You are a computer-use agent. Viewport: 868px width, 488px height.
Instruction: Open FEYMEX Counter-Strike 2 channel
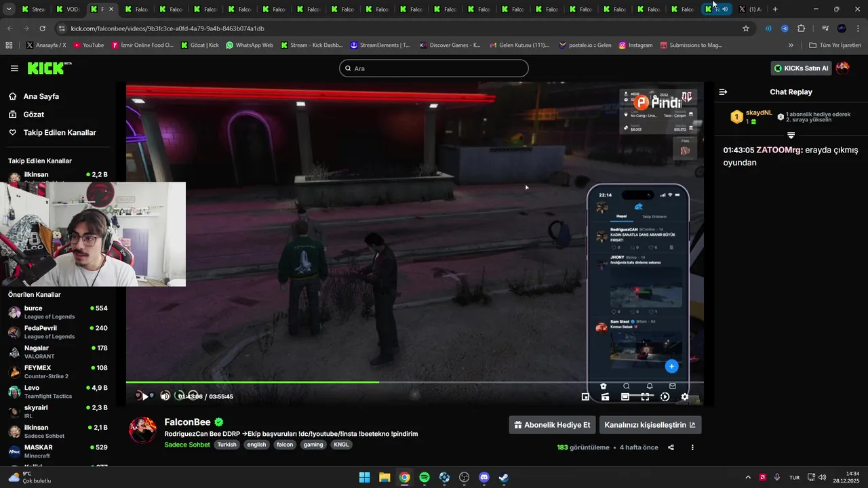tap(58, 371)
